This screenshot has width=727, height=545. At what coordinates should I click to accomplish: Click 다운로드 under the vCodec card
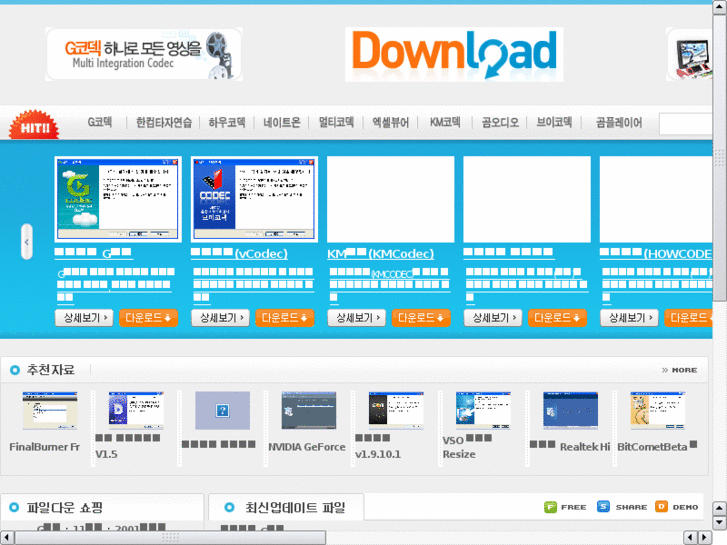285,318
